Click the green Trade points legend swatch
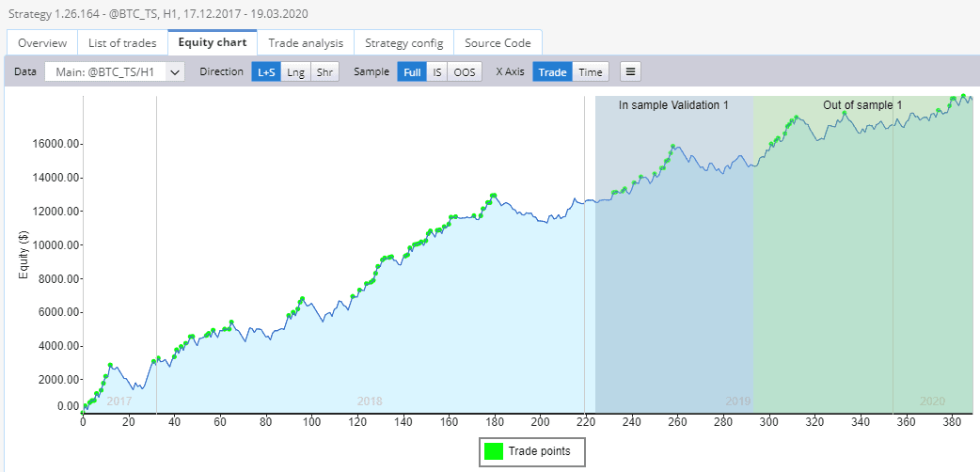Image resolution: width=980 pixels, height=472 pixels. click(x=495, y=451)
